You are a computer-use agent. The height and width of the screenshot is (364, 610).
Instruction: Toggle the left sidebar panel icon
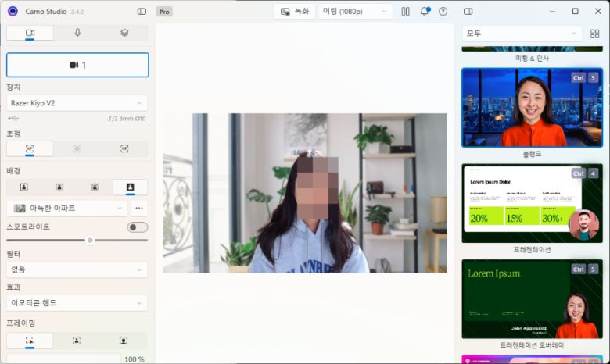click(x=142, y=12)
